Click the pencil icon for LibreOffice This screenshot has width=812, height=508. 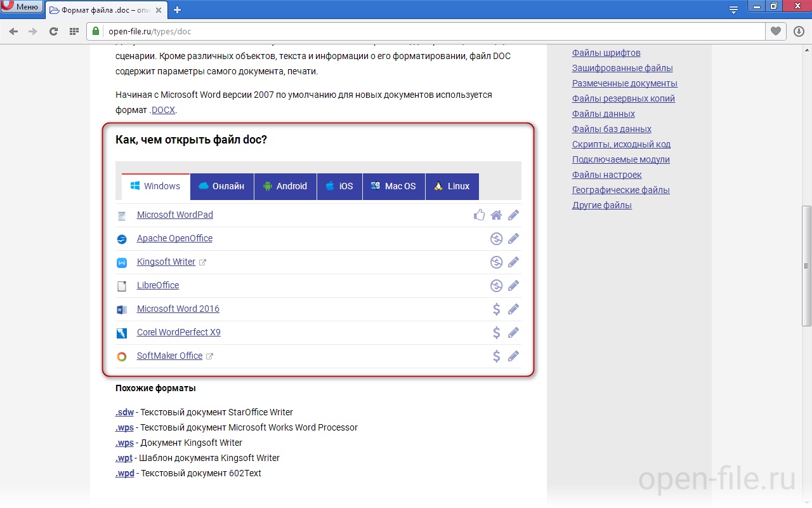click(513, 285)
